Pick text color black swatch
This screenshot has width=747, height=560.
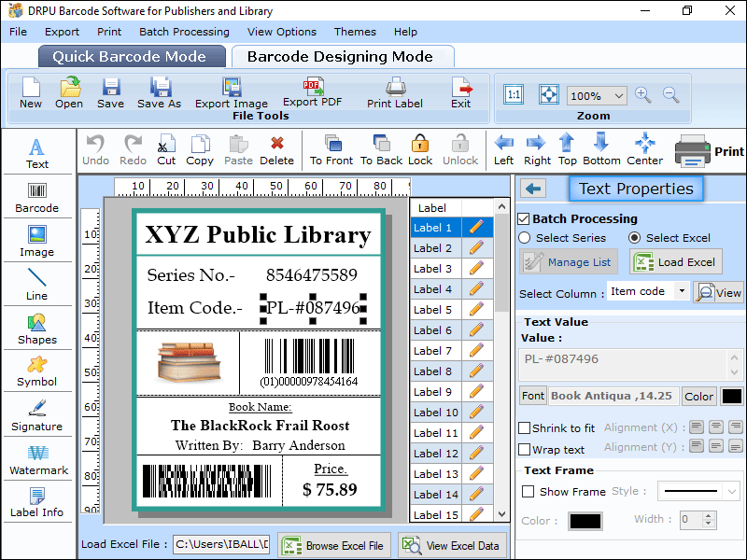[732, 396]
